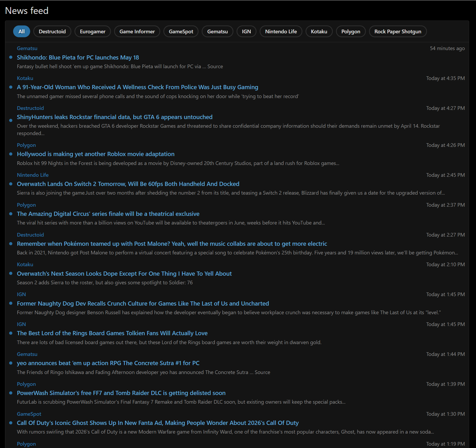Open the Roblox movie adaptation headline
The width and height of the screenshot is (476, 448).
tap(95, 154)
